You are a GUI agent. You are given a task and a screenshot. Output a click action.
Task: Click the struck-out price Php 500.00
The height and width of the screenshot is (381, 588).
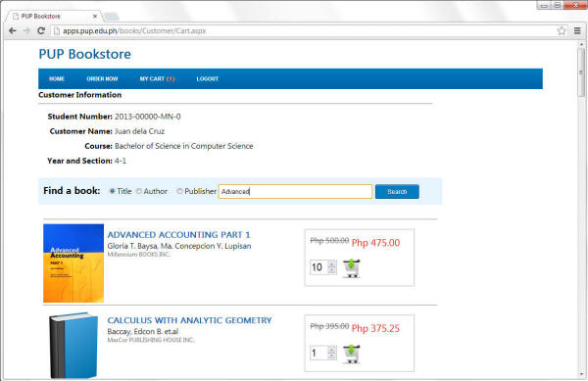[x=329, y=241]
